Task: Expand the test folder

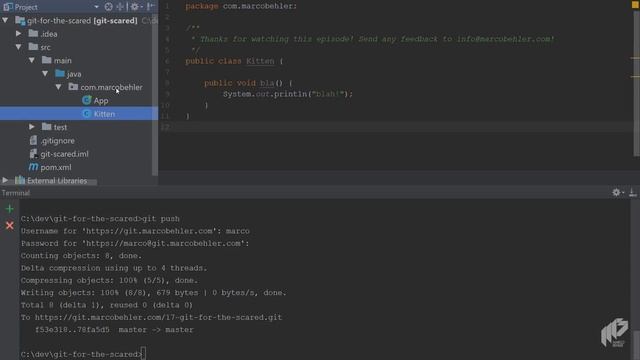Action: pyautogui.click(x=32, y=127)
